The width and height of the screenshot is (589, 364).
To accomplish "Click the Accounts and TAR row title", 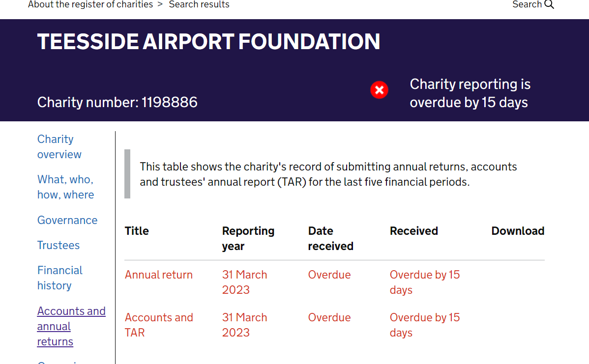I will pos(159,325).
